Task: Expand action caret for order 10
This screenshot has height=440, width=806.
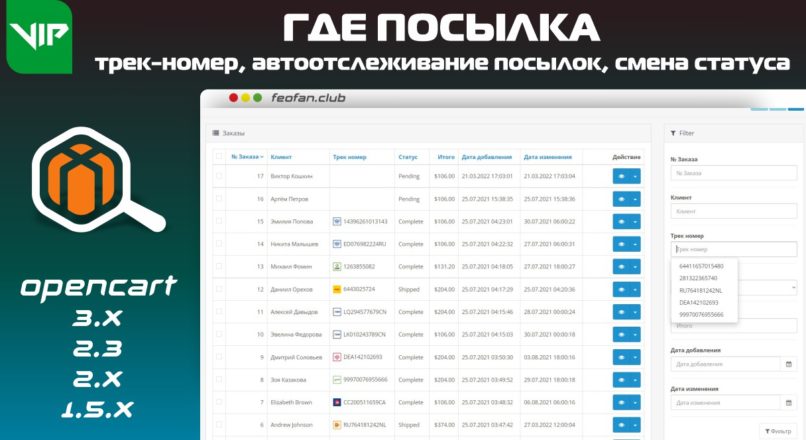Action: [635, 335]
